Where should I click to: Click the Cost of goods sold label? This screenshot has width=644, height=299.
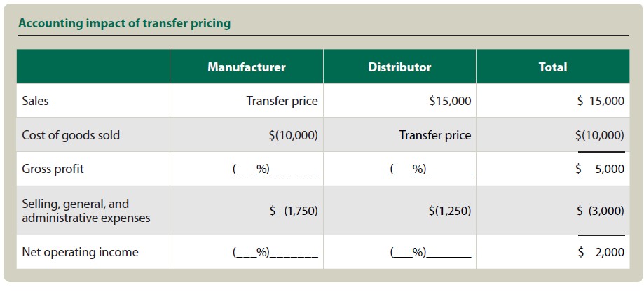(x=71, y=135)
